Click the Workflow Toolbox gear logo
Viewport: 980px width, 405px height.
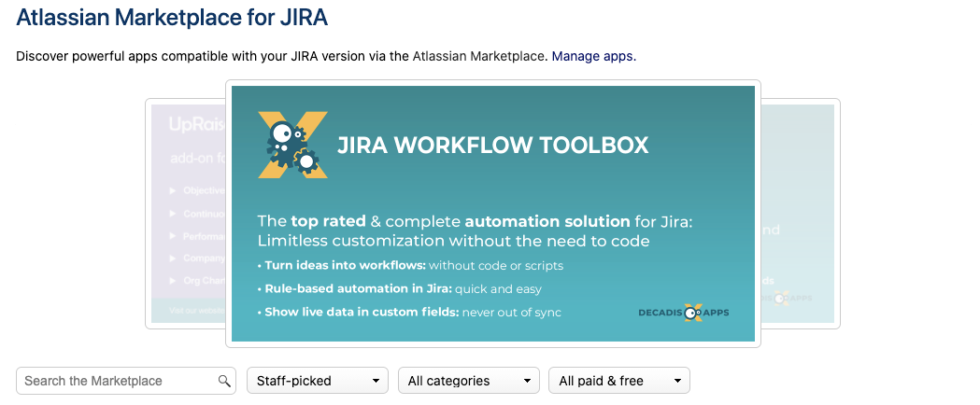(292, 145)
